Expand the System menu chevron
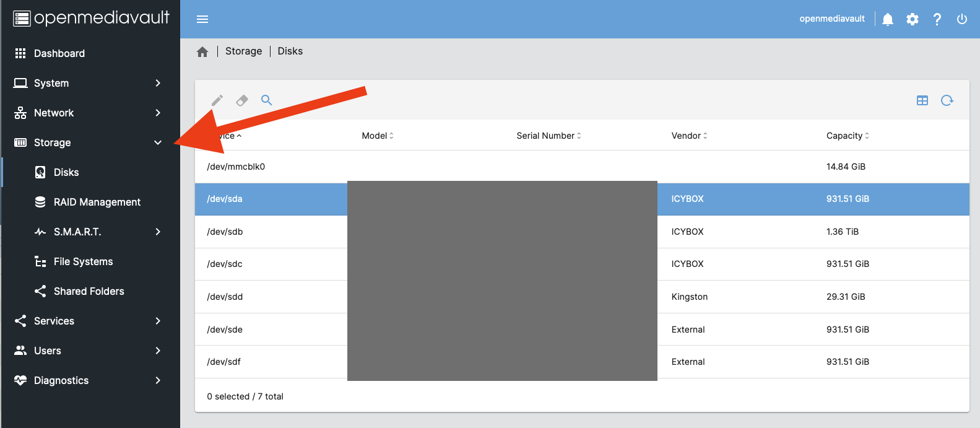The image size is (980, 428). click(158, 83)
